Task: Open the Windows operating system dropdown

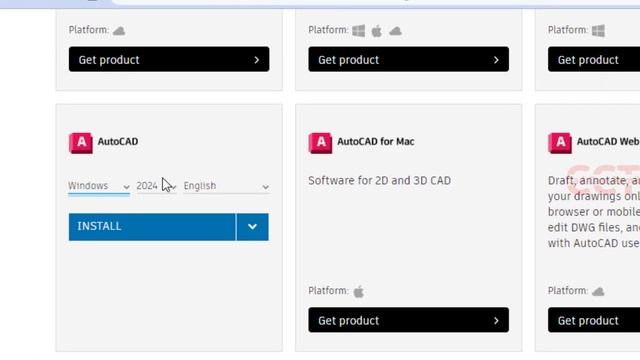Action: 99,186
